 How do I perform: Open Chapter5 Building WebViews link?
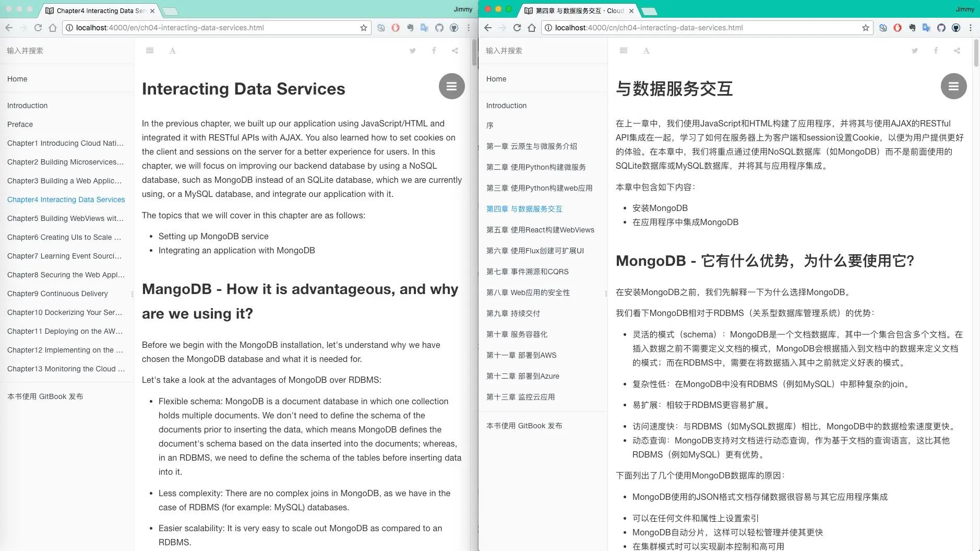point(66,218)
